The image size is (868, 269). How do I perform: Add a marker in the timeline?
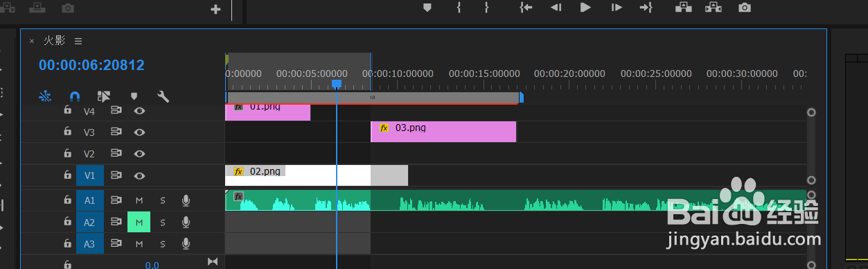click(x=134, y=96)
